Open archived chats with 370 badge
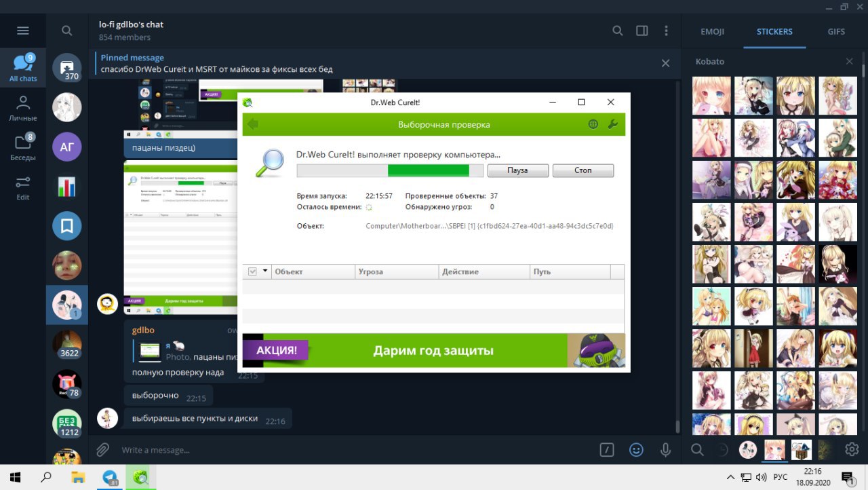868x490 pixels. click(67, 68)
